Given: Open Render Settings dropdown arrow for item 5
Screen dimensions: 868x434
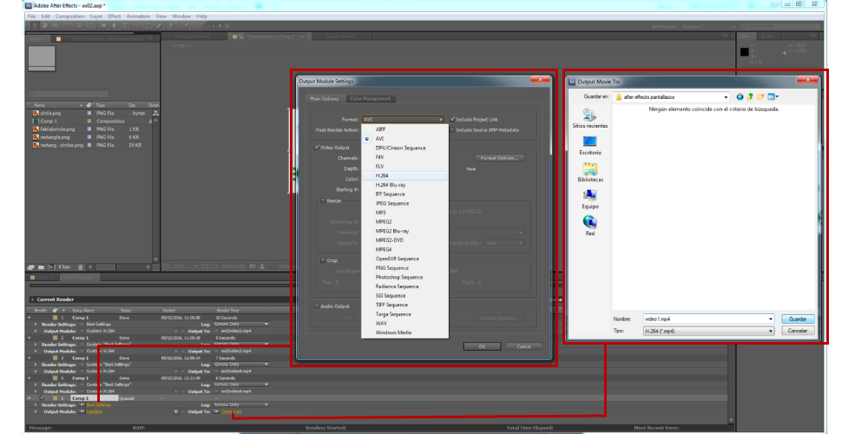Looking at the screenshot, I should 82,404.
